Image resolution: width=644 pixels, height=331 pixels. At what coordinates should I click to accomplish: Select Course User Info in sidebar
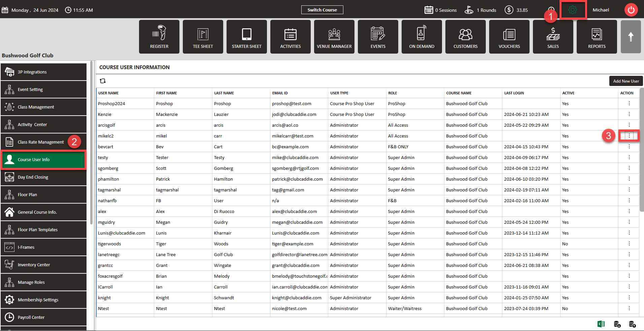(x=44, y=159)
